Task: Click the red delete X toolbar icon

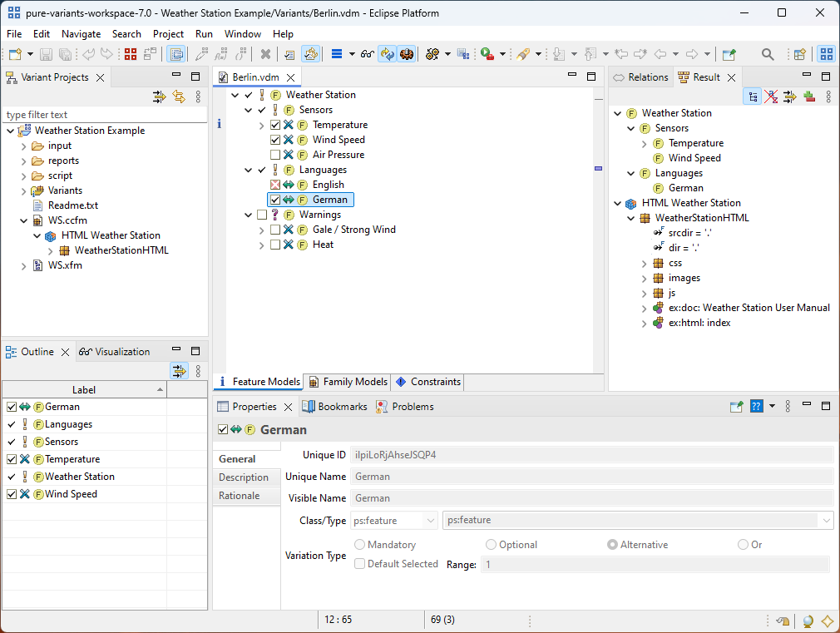Action: click(x=265, y=54)
